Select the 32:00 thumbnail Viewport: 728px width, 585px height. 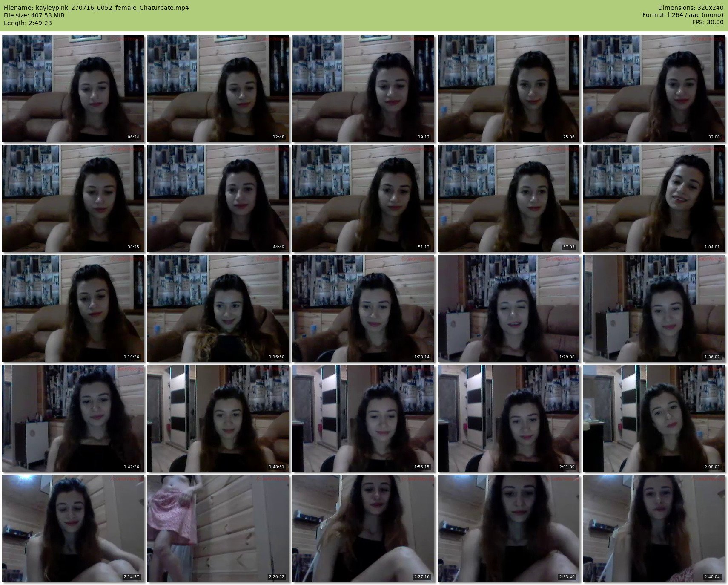click(654, 89)
